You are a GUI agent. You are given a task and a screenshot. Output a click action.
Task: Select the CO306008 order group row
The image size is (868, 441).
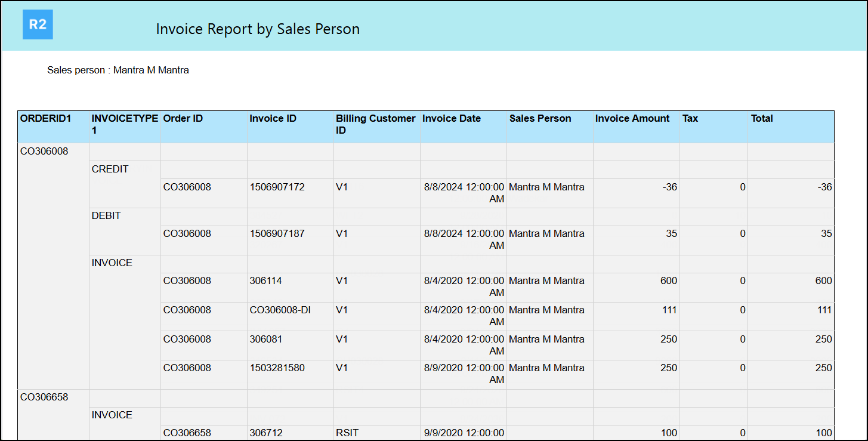(x=45, y=152)
